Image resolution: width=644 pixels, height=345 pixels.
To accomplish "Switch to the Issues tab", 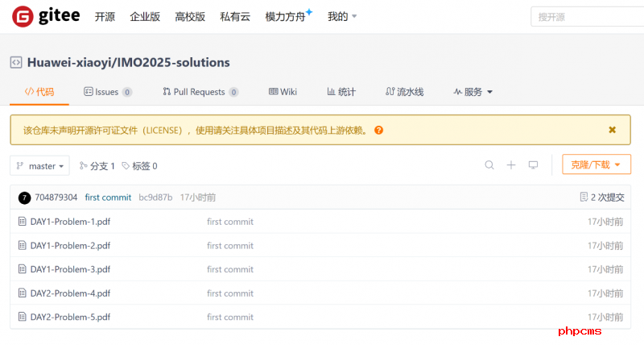I will click(x=107, y=92).
